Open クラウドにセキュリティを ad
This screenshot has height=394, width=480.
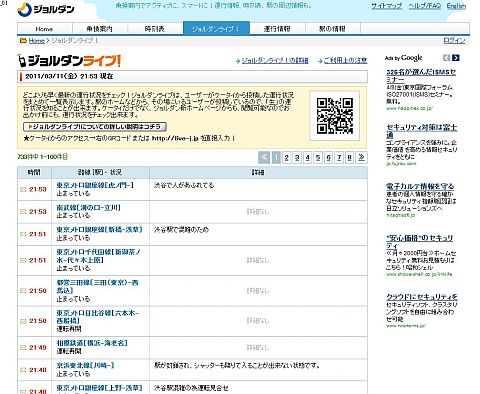click(422, 297)
